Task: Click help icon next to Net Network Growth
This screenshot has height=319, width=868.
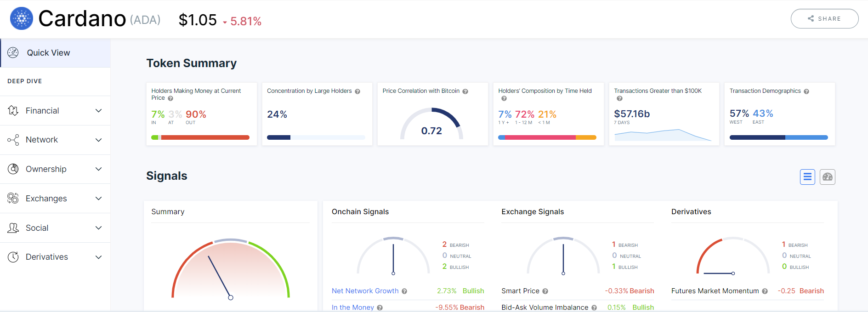Action: 404,291
